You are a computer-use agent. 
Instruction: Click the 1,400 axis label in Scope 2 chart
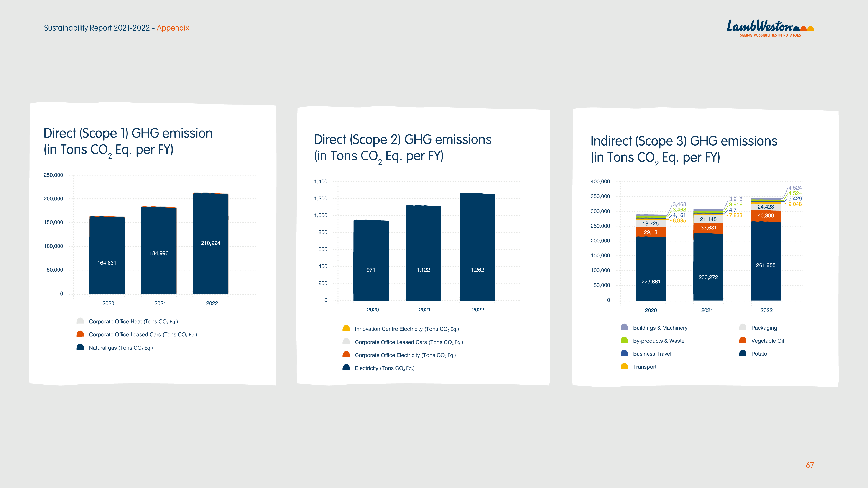[321, 182]
